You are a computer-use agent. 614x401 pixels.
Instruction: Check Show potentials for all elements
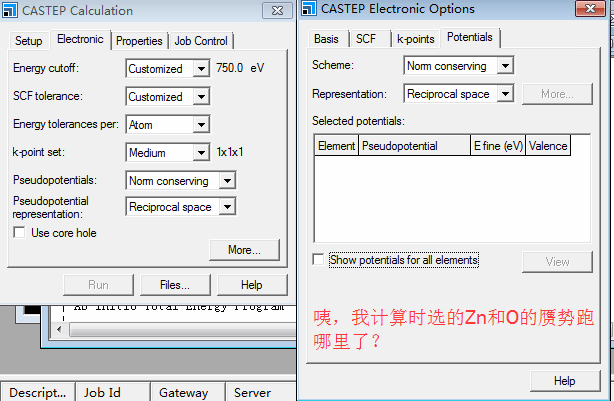click(x=318, y=259)
